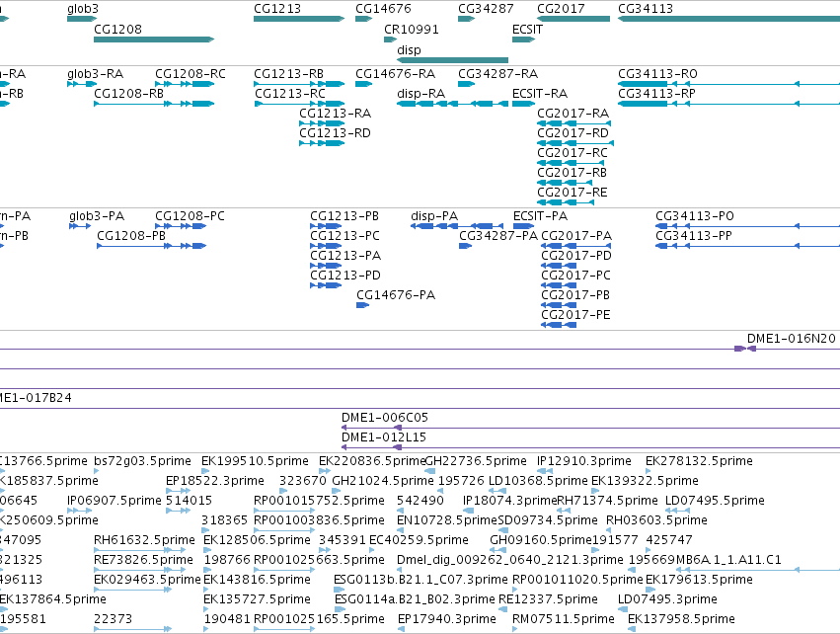Screen dimensions: 840x634
Task: Click protein CG1213-PD
Action: tap(345, 276)
